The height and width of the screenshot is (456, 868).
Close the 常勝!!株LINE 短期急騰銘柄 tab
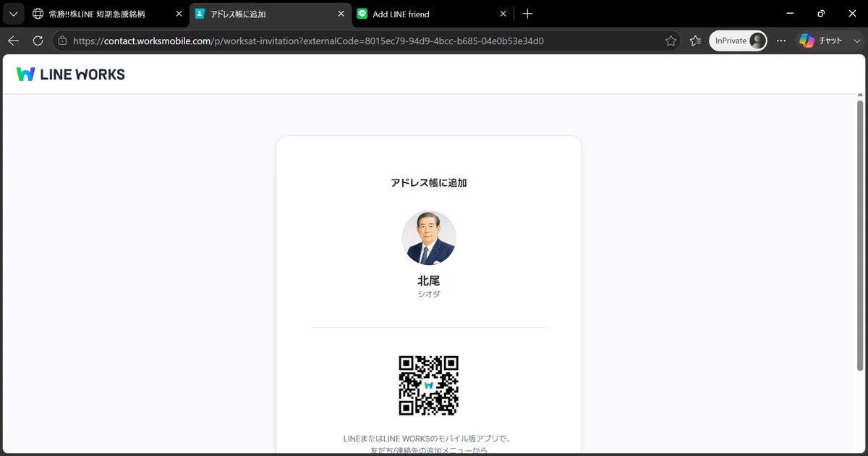click(179, 14)
